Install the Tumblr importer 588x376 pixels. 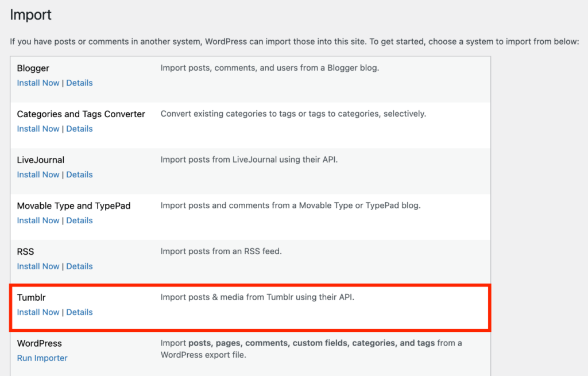(38, 312)
